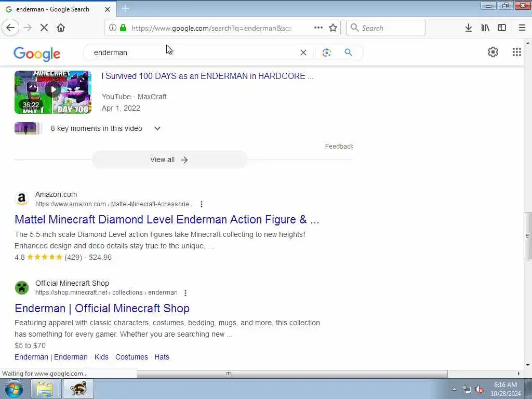Open more options for Minecraft Shop result
This screenshot has width=532, height=399.
(x=185, y=293)
